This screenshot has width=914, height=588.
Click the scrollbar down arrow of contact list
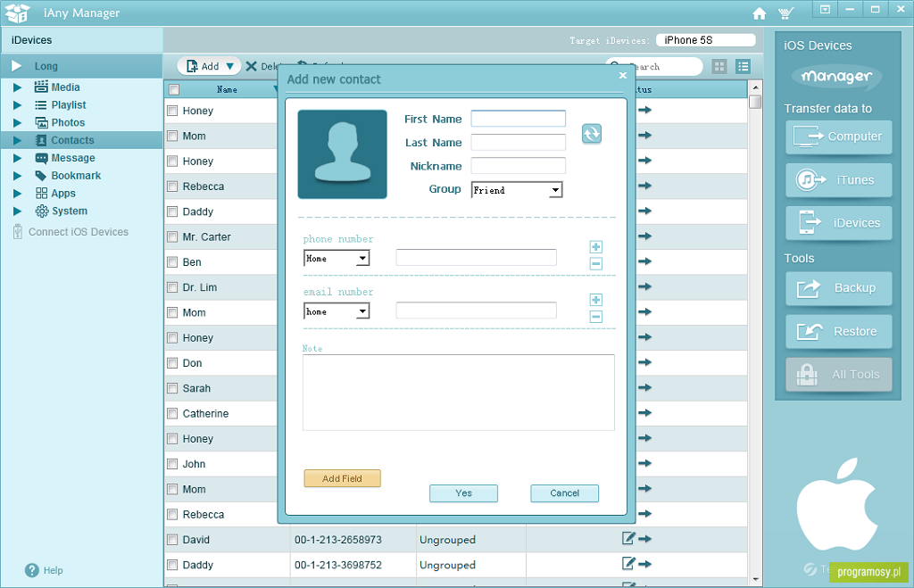point(755,579)
